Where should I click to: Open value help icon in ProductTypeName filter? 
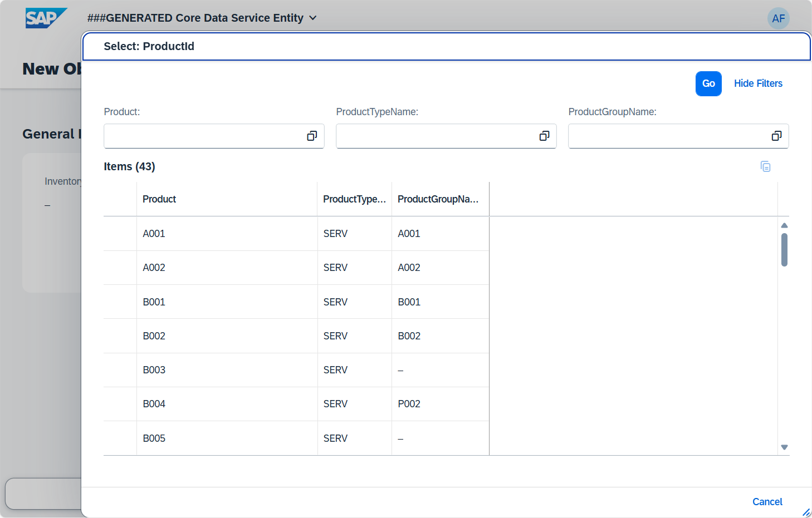pyautogui.click(x=544, y=136)
